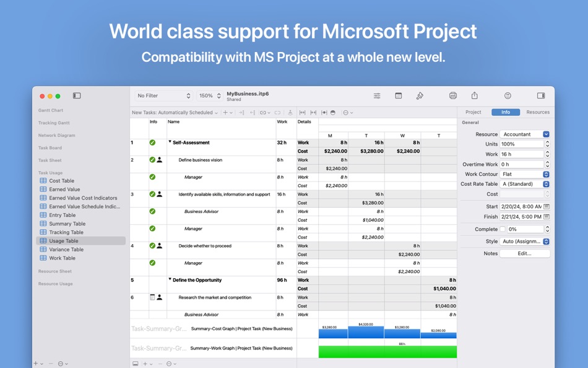Click the Units 100% field

[522, 144]
